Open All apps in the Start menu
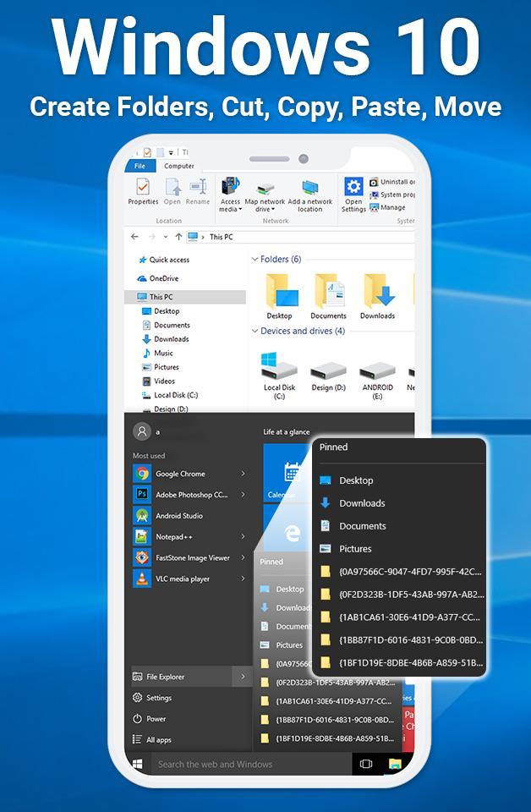 coord(152,740)
